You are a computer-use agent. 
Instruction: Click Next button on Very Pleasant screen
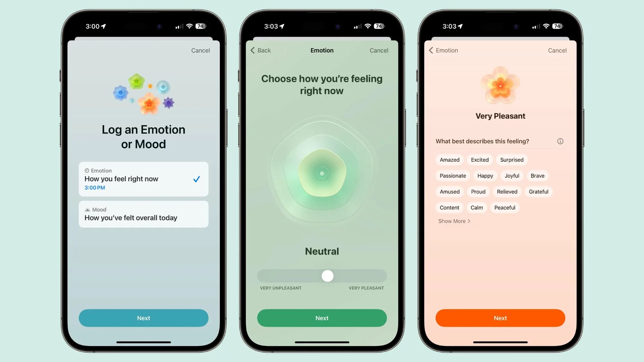[500, 318]
